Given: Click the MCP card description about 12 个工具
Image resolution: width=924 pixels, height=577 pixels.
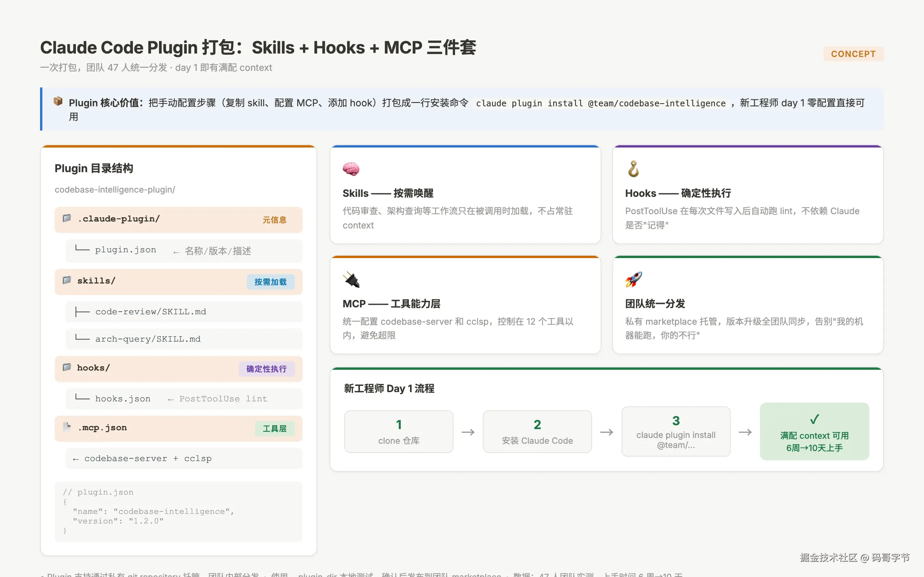Looking at the screenshot, I should tap(458, 328).
